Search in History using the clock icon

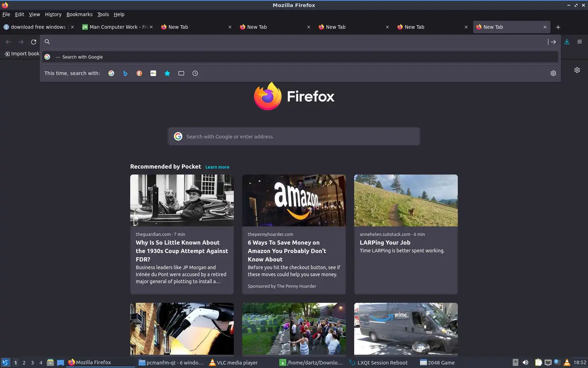(195, 73)
